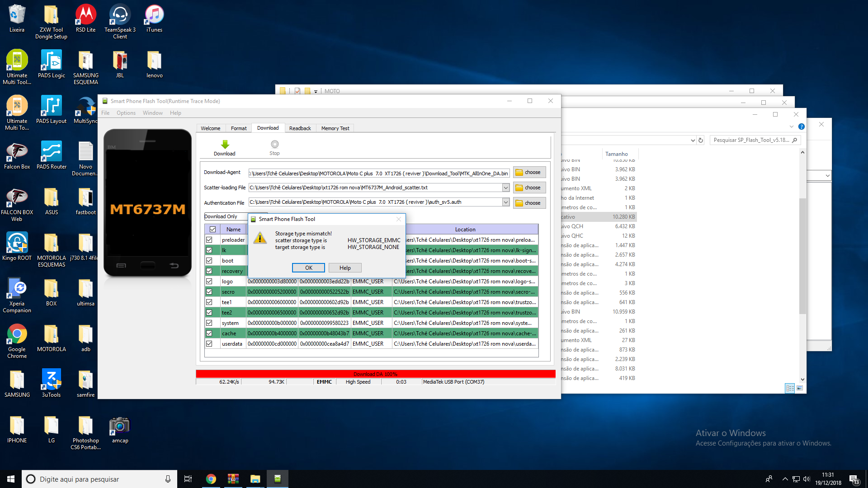This screenshot has height=488, width=868.
Task: Uncheck the system partition checkbox
Action: [x=209, y=323]
